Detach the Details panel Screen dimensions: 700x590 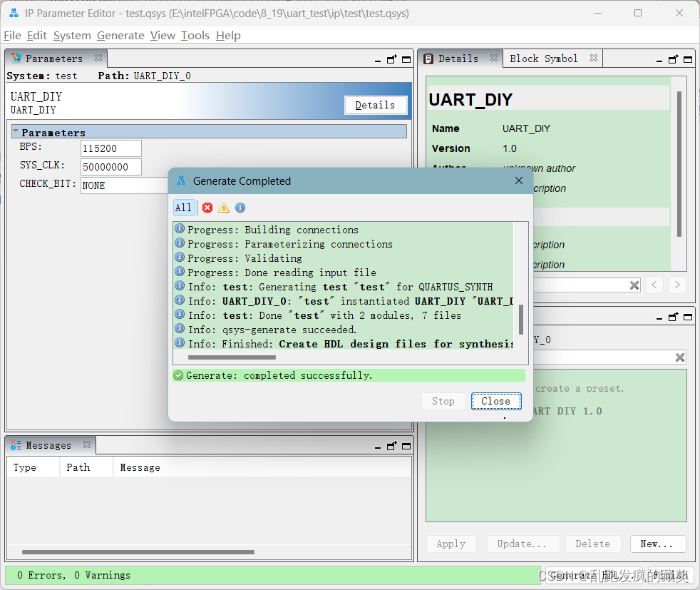click(673, 59)
